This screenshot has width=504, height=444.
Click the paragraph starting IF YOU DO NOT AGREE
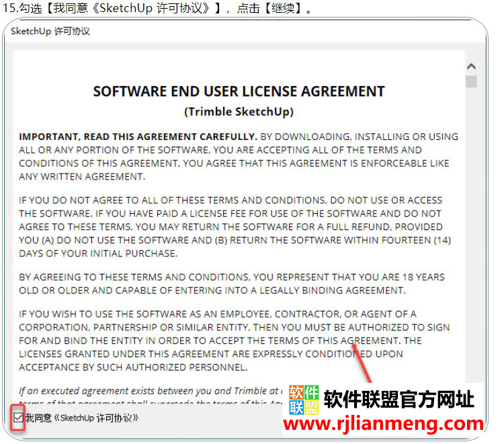click(x=235, y=227)
